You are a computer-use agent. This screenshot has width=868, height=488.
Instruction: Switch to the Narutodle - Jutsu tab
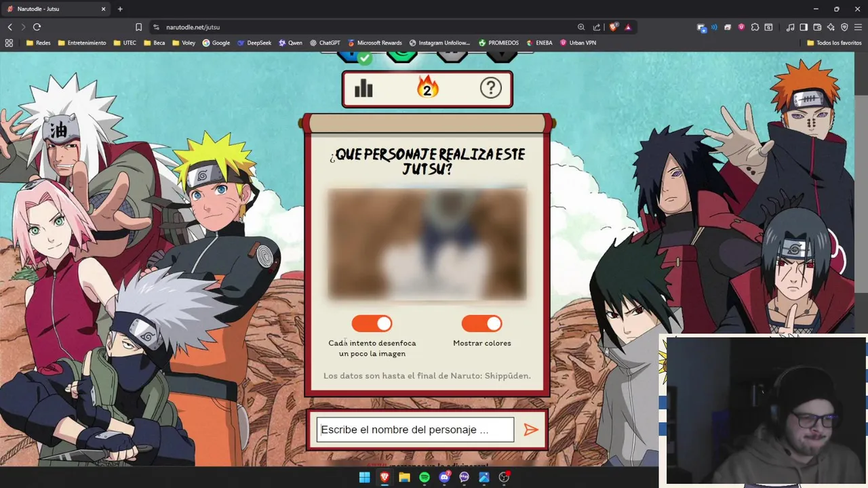coord(58,9)
